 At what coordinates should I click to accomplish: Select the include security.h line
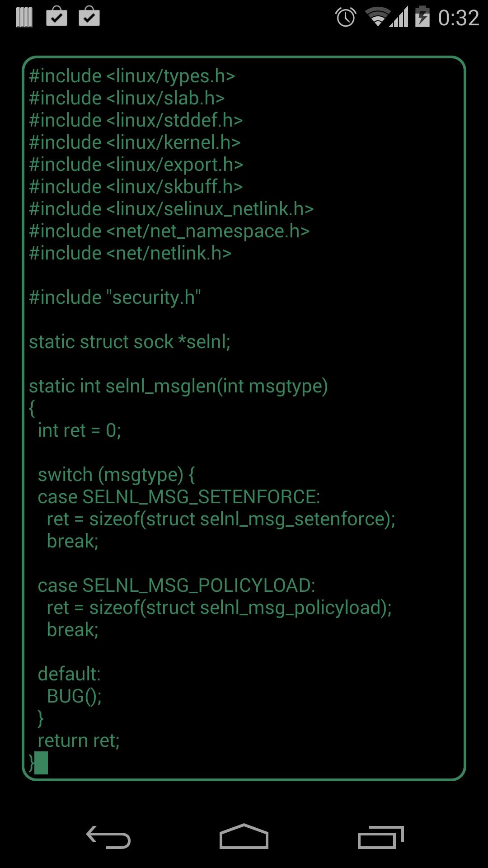(x=115, y=297)
